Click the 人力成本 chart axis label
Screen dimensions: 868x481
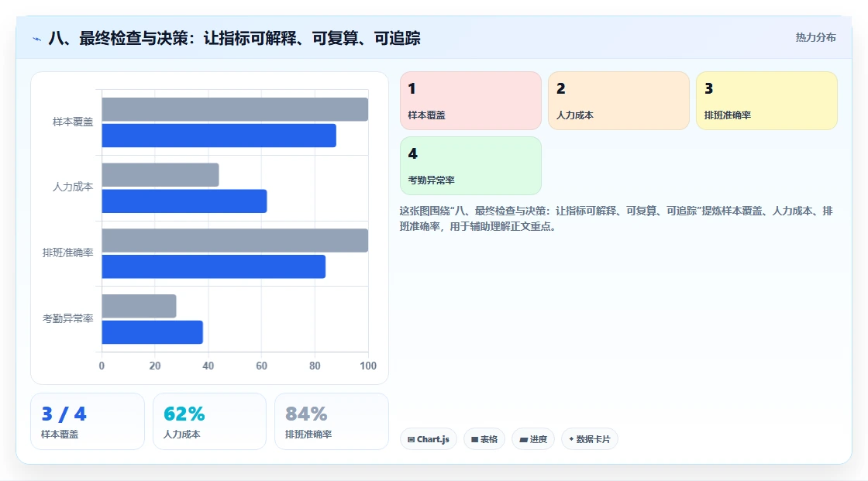[x=73, y=187]
